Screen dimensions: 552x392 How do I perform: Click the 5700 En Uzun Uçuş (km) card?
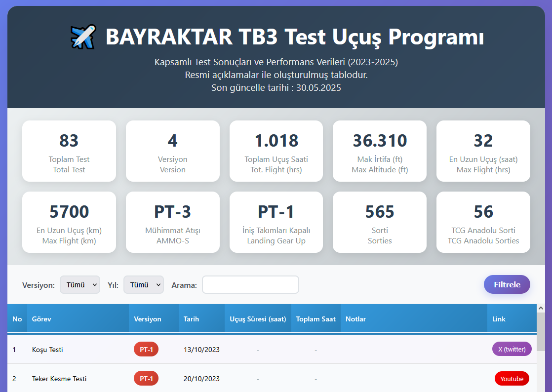69,222
